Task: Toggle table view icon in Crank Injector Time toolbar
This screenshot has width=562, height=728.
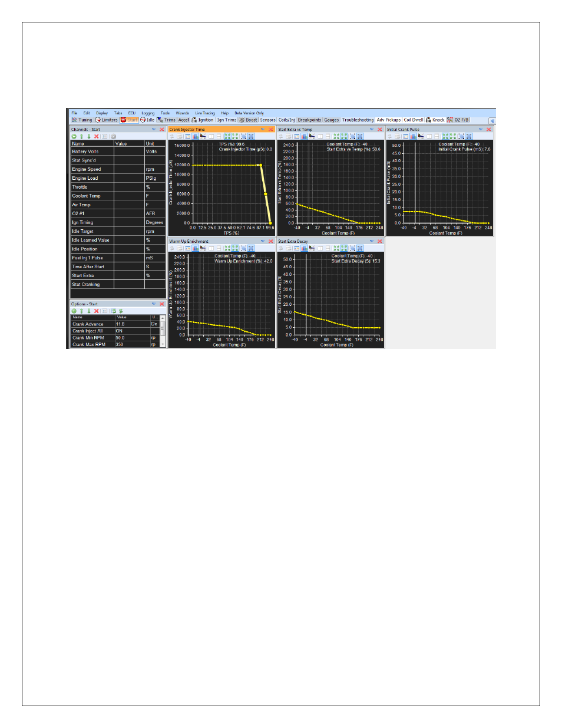Action: coord(188,136)
